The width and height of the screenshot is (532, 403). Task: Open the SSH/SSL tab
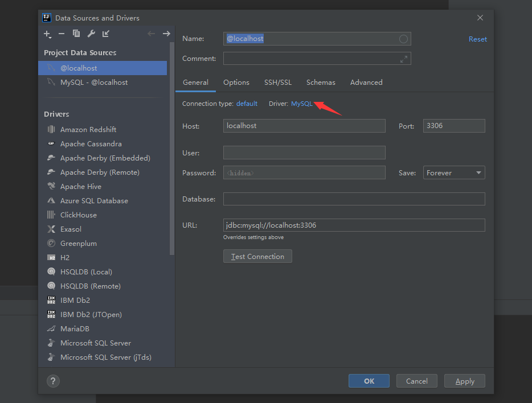coord(278,83)
